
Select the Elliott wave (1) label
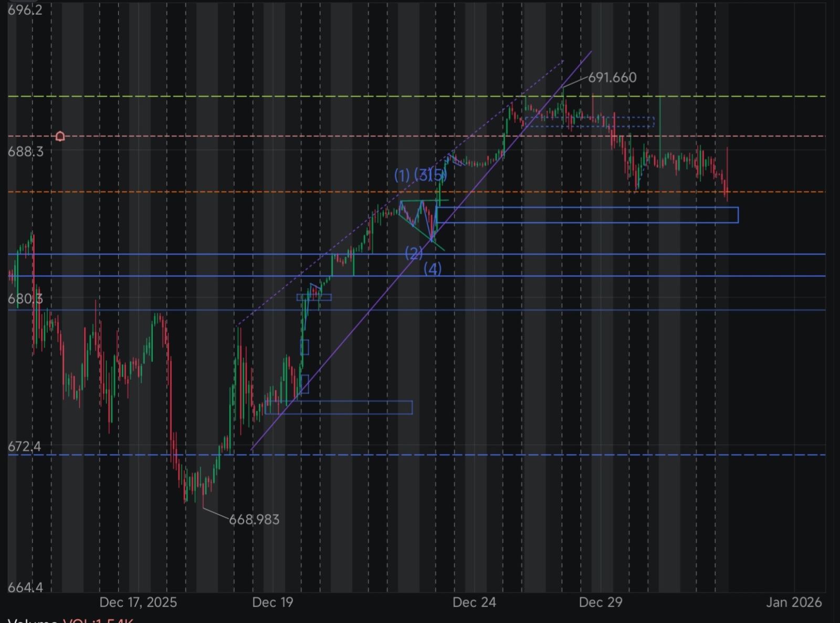(402, 175)
